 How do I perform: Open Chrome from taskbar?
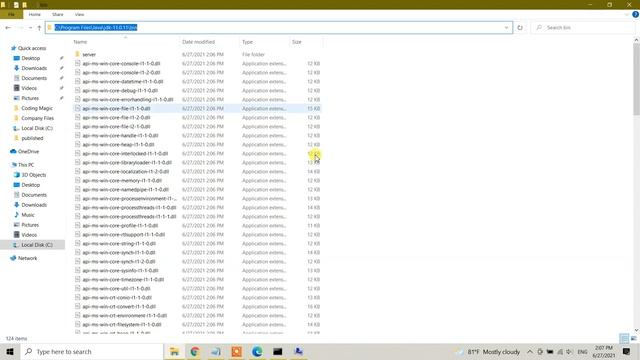195,351
